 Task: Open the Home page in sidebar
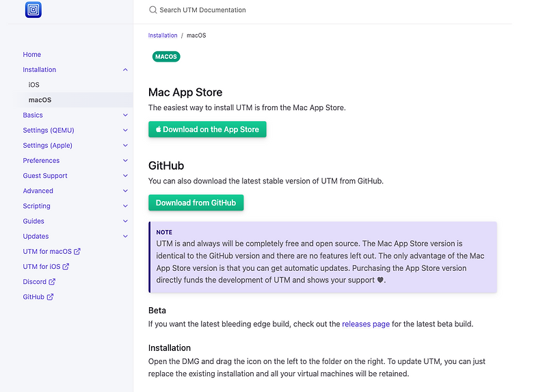[32, 55]
